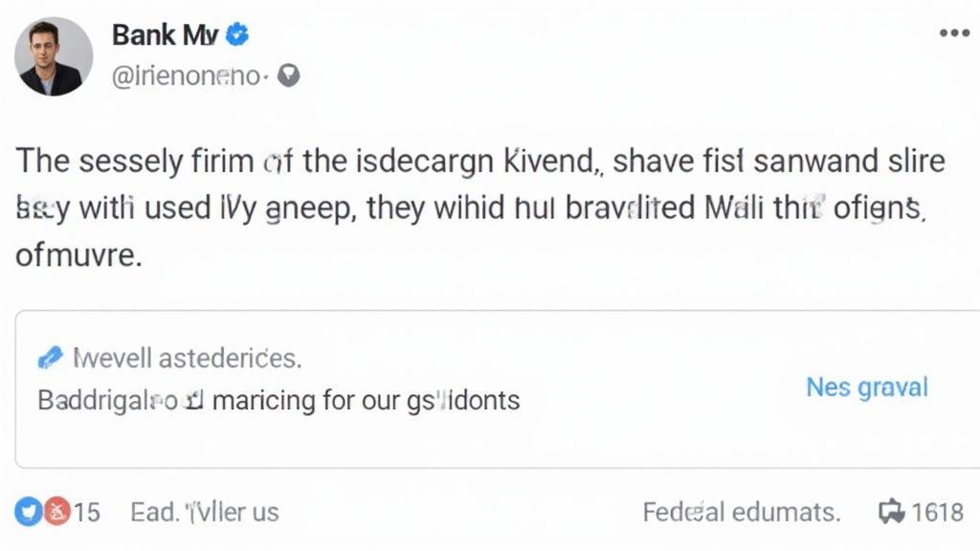Click the gray pin icon after the handle

288,75
